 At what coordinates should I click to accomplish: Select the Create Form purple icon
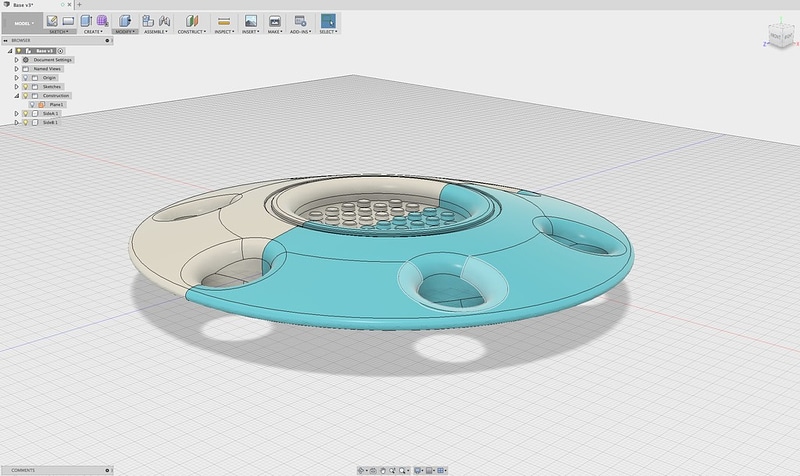pyautogui.click(x=103, y=20)
